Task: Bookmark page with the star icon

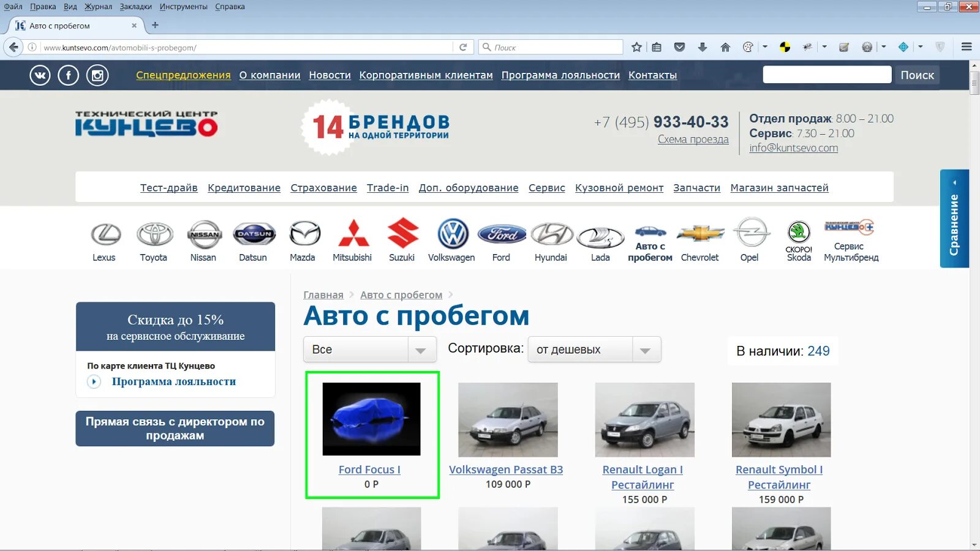Action: click(x=637, y=47)
